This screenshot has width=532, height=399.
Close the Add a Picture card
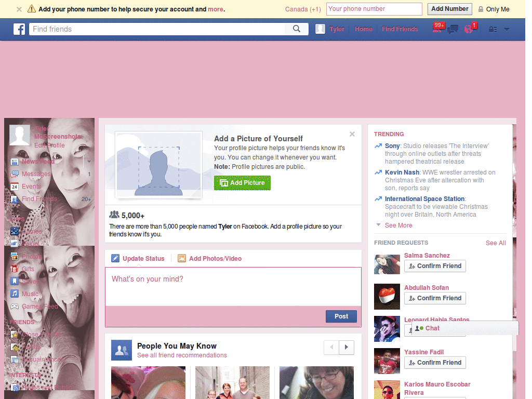point(352,134)
